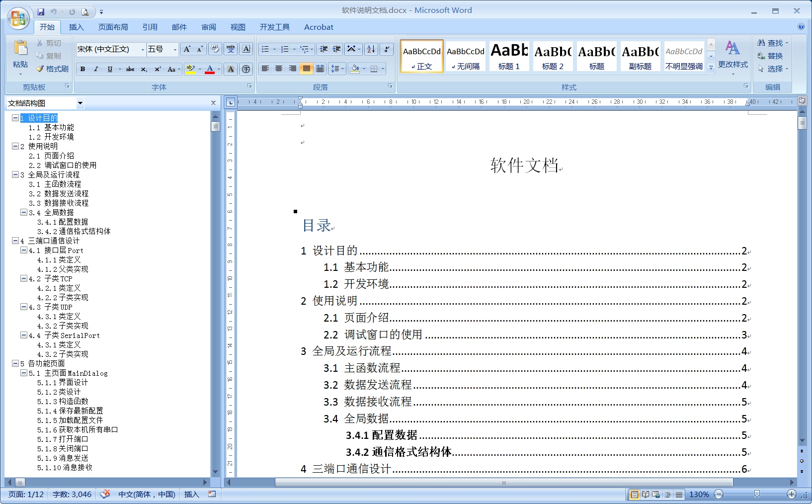Click the Text Highlight Color yellow swatch

point(190,69)
